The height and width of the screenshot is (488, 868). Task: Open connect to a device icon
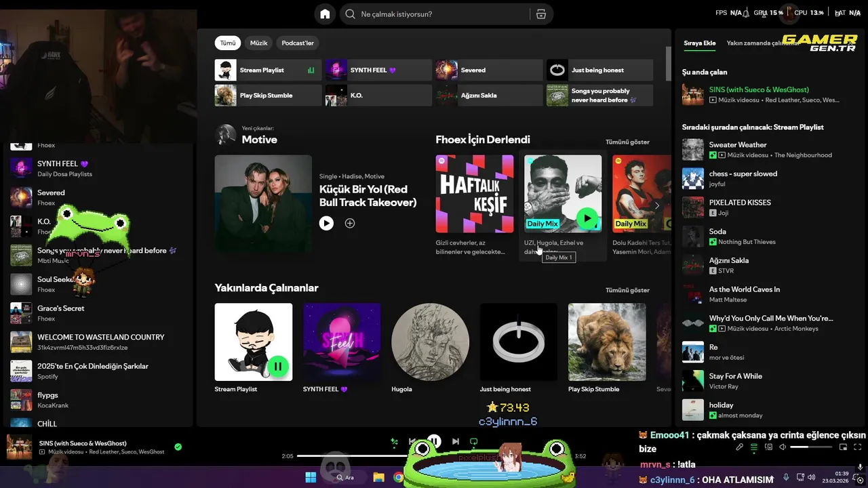tap(768, 447)
